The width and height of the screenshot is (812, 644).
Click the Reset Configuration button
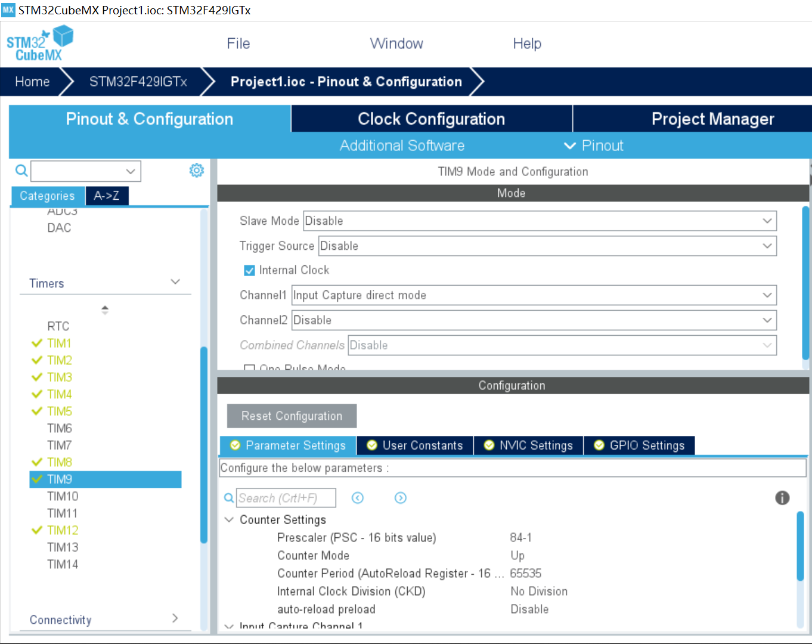292,416
